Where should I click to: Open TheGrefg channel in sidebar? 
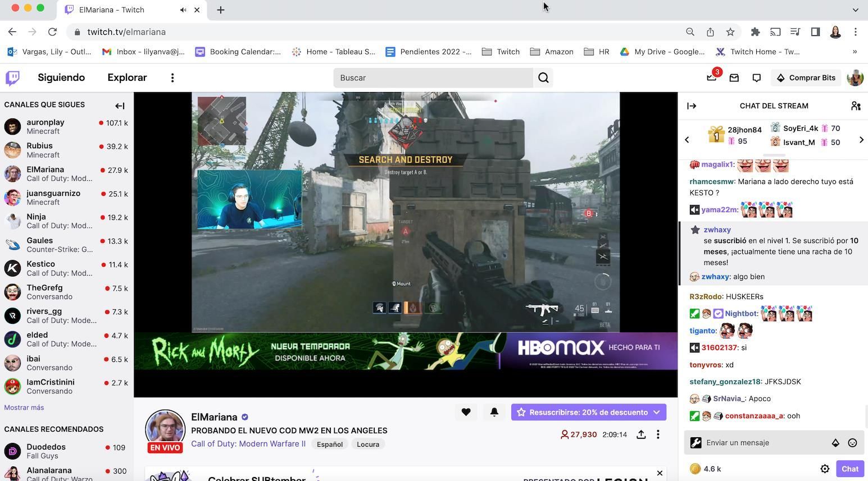click(x=66, y=292)
